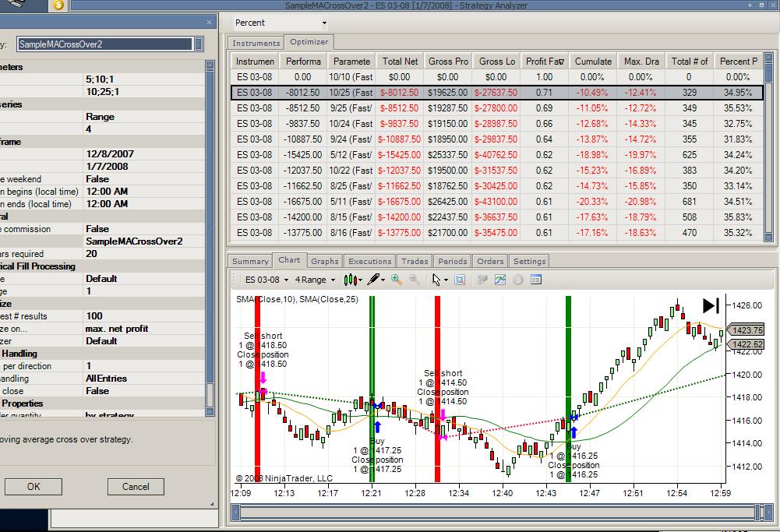Click the Percent P column header
Image resolution: width=780 pixels, height=532 pixels.
point(738,62)
